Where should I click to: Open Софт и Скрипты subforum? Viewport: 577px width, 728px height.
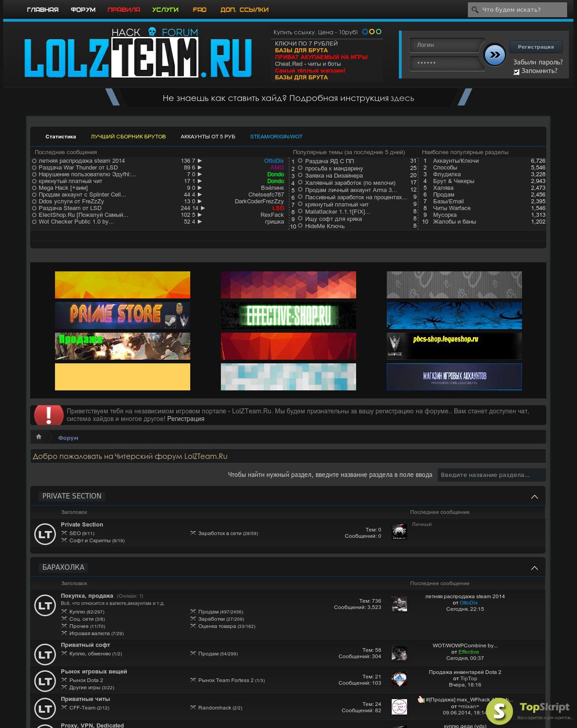[x=90, y=540]
